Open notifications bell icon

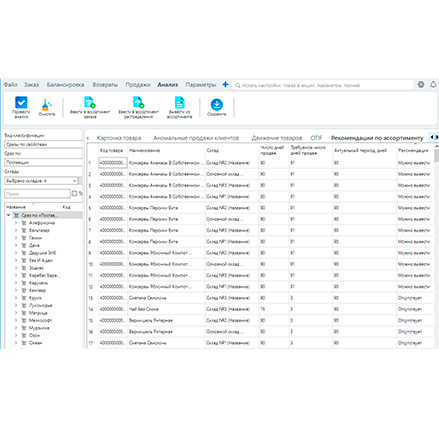433,85
